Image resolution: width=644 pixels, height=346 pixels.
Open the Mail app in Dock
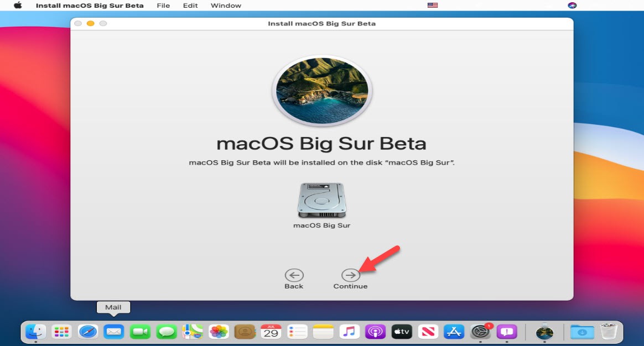click(114, 332)
